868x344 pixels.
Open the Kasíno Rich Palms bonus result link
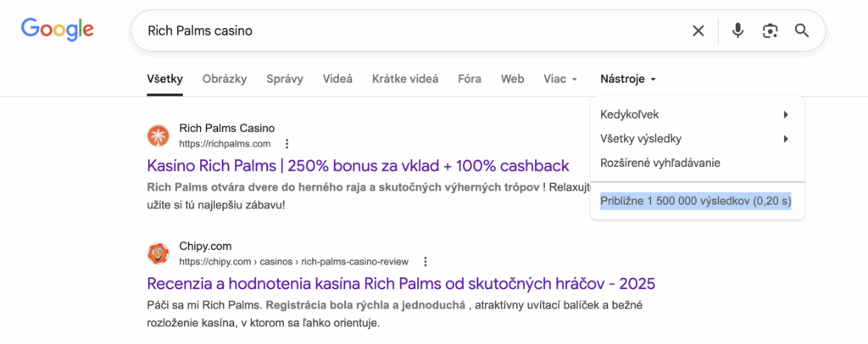coord(358,165)
